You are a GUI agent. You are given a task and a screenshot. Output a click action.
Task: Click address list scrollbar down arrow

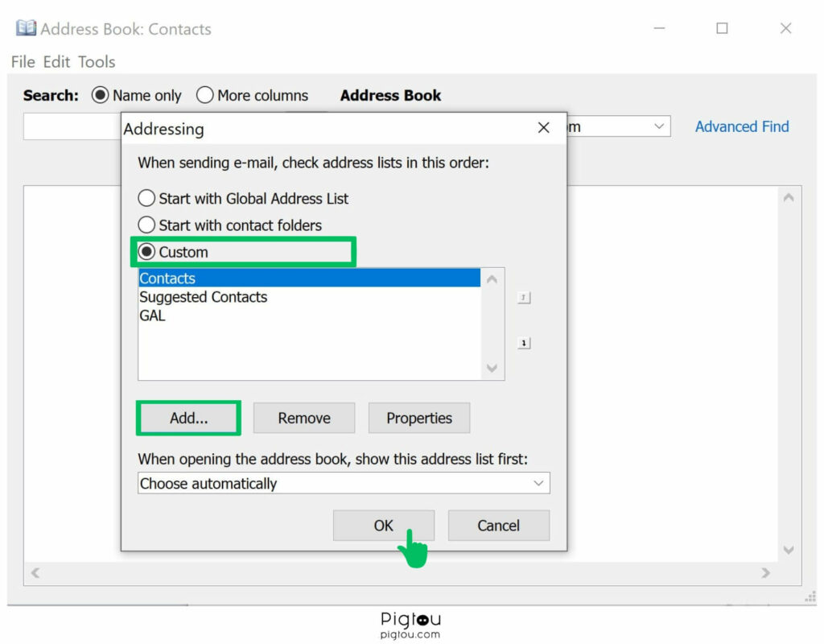tap(492, 368)
